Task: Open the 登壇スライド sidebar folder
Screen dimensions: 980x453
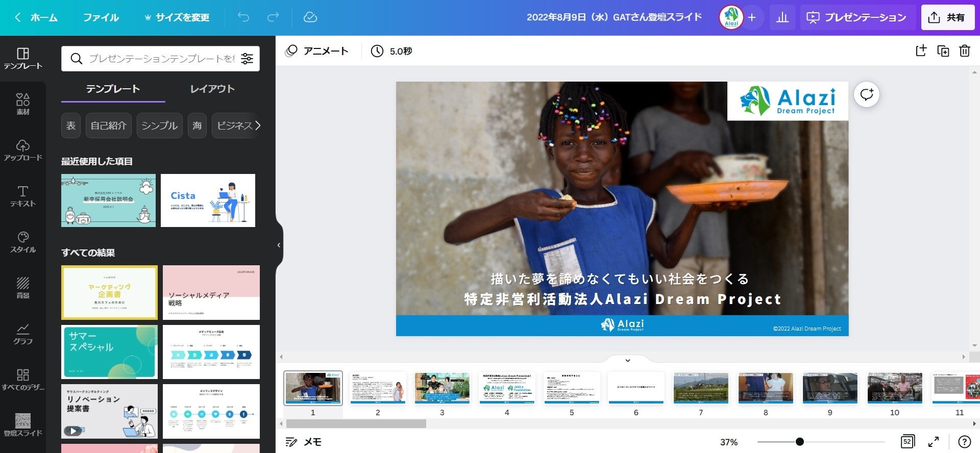Action: point(23,425)
